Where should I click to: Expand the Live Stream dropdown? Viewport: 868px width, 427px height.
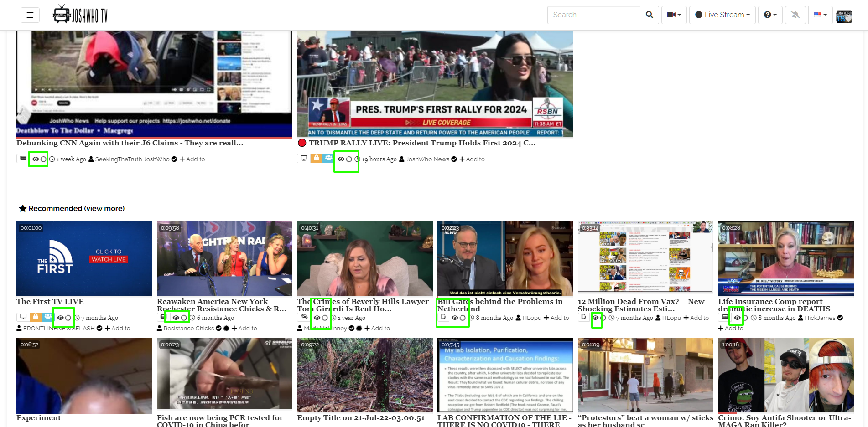coord(722,15)
